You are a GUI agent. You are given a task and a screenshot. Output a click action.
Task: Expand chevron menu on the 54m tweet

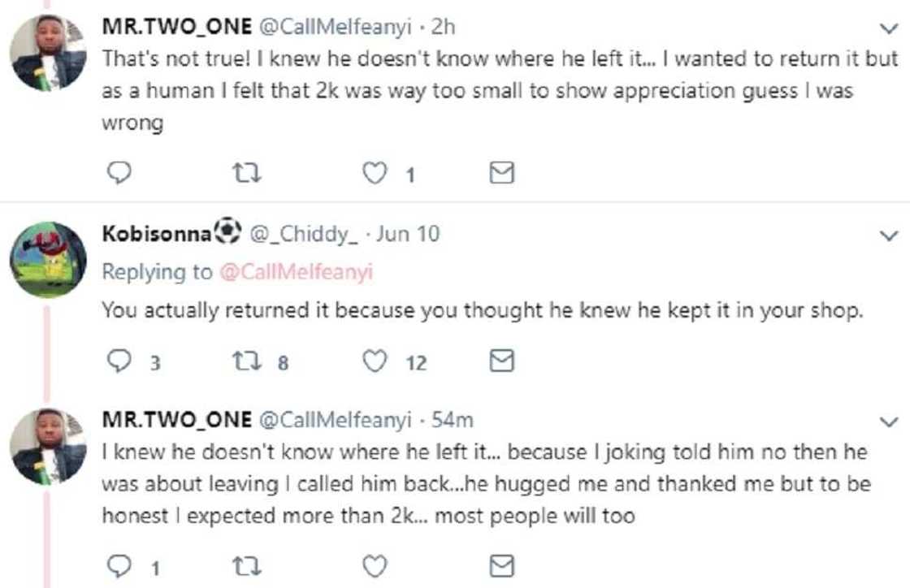(890, 422)
